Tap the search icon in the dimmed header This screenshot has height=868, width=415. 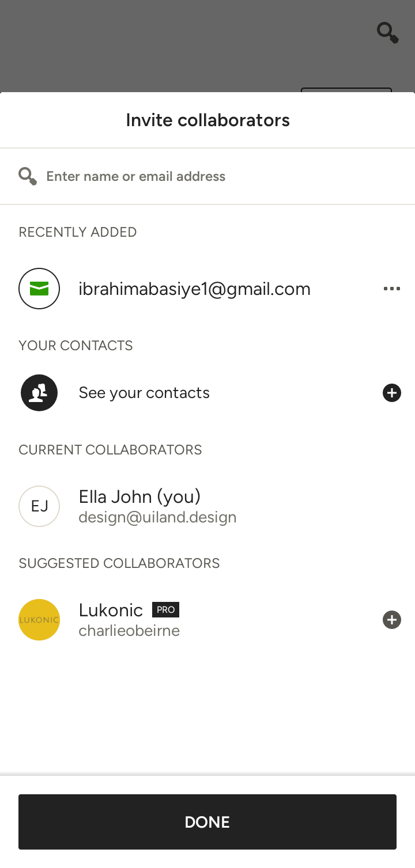click(388, 32)
